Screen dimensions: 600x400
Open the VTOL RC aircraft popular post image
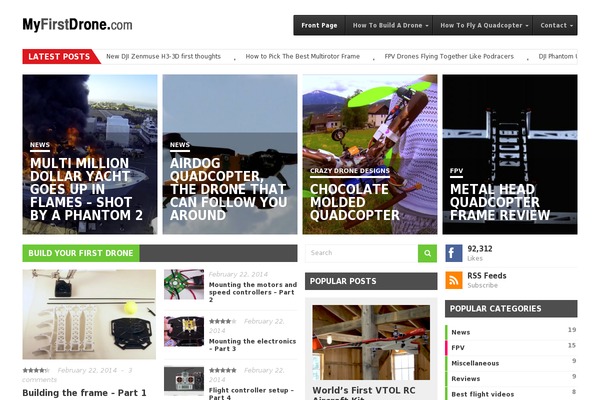point(371,343)
